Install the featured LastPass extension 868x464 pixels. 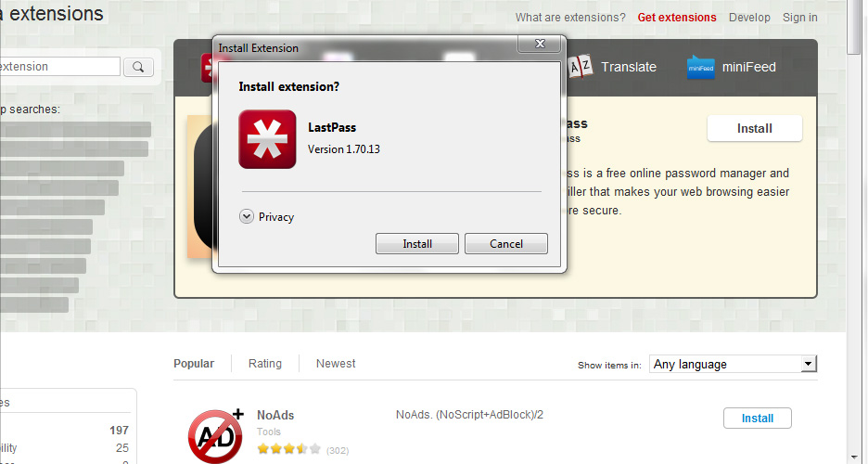point(755,128)
